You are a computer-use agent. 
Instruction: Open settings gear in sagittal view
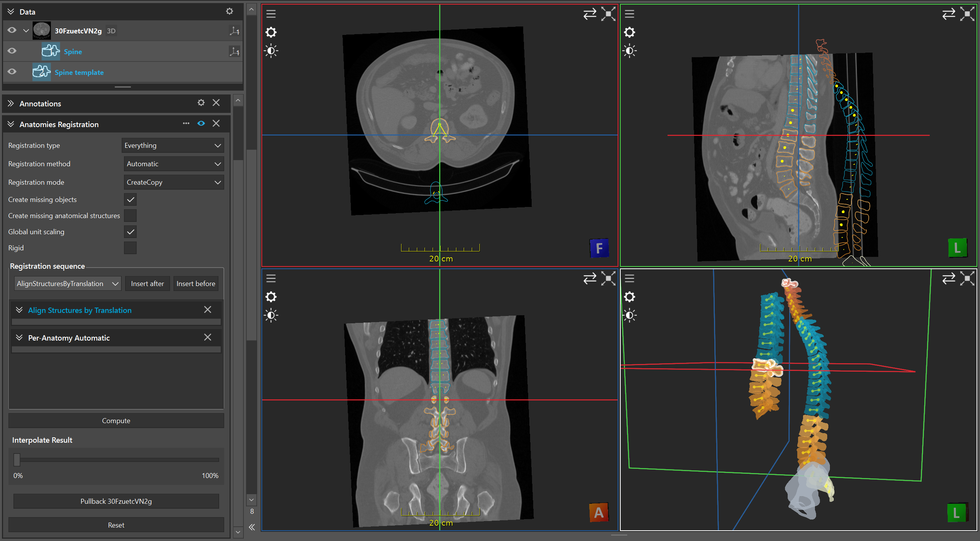pyautogui.click(x=630, y=32)
